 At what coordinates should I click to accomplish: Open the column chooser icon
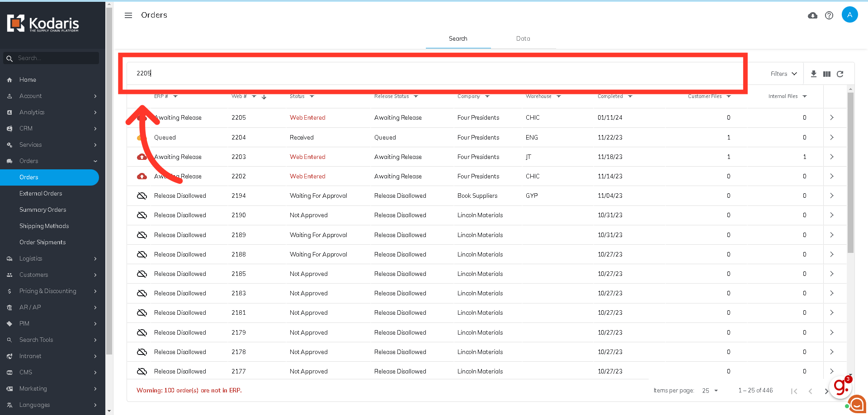(827, 74)
